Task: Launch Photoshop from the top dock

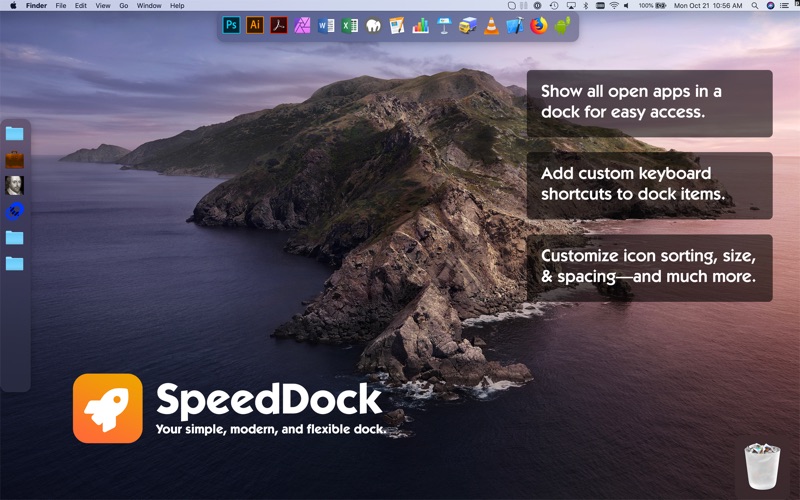Action: point(231,25)
